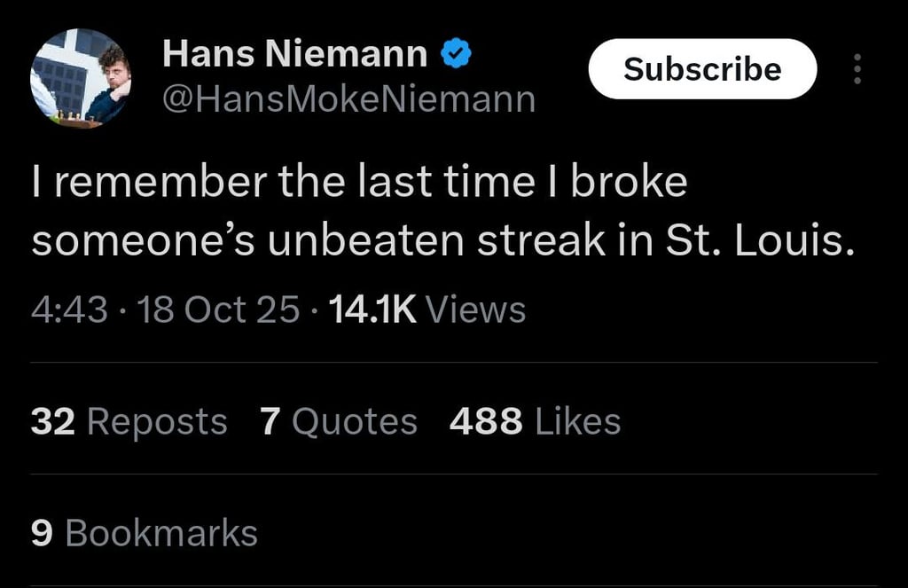The height and width of the screenshot is (588, 908).
Task: Open the 14.1K Views count
Action: pos(426,310)
